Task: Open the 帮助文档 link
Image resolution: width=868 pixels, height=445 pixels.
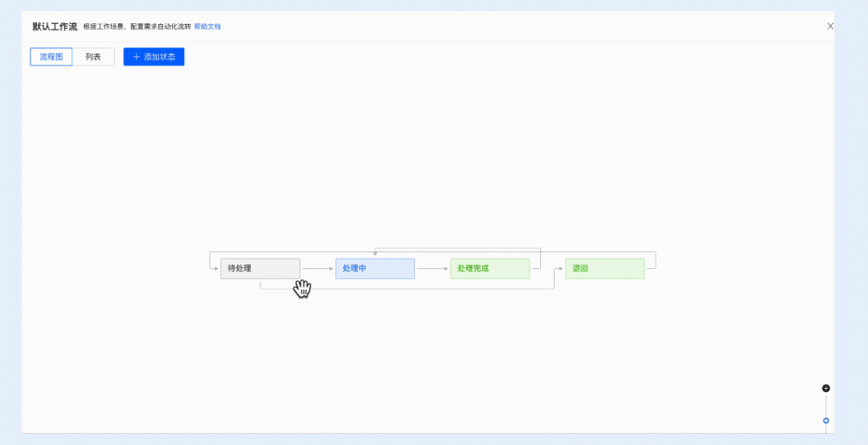Action: [207, 27]
